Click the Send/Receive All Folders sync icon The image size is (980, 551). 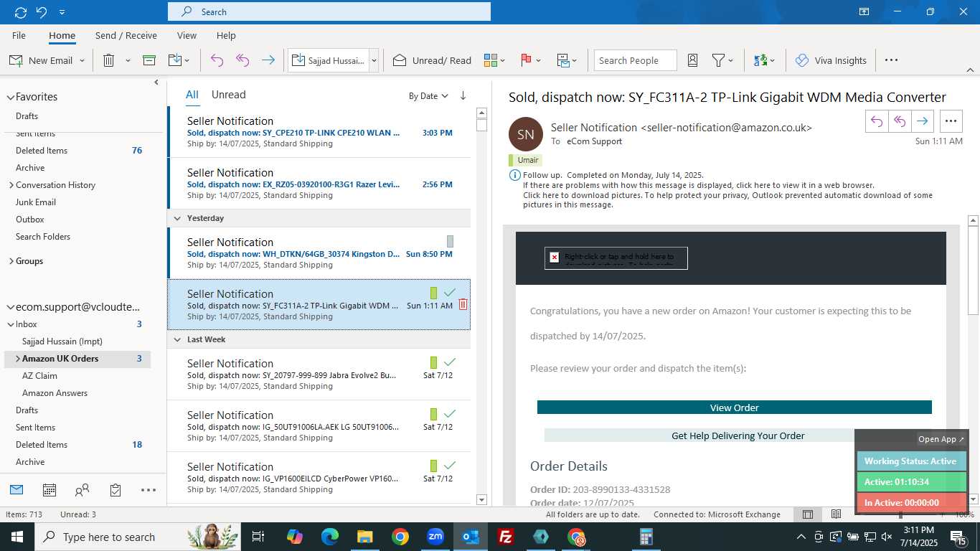(x=20, y=12)
